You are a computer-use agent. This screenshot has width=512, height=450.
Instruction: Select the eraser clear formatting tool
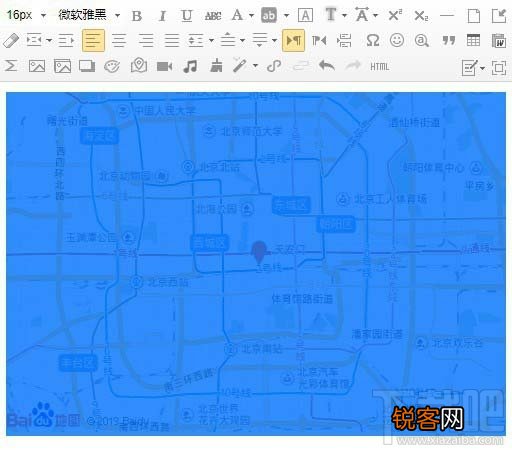tap(11, 41)
